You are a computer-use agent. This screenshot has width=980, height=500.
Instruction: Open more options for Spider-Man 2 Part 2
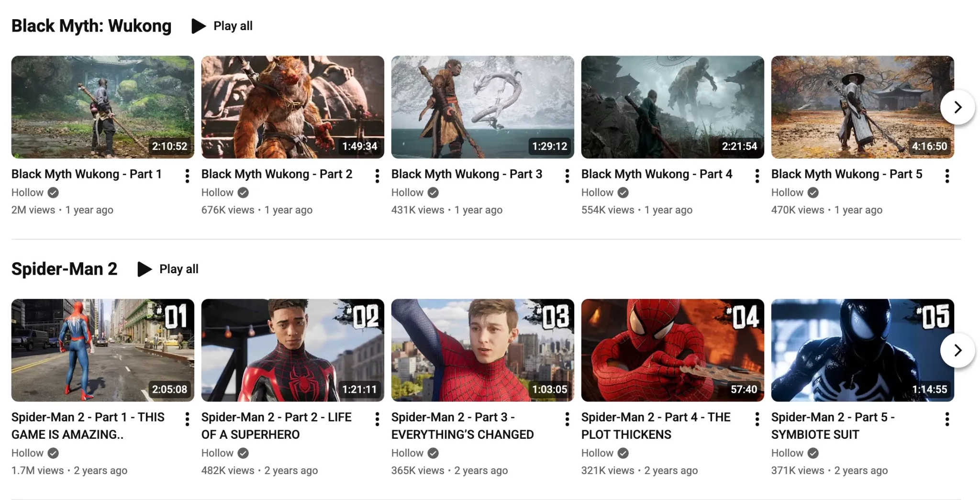coord(377,419)
